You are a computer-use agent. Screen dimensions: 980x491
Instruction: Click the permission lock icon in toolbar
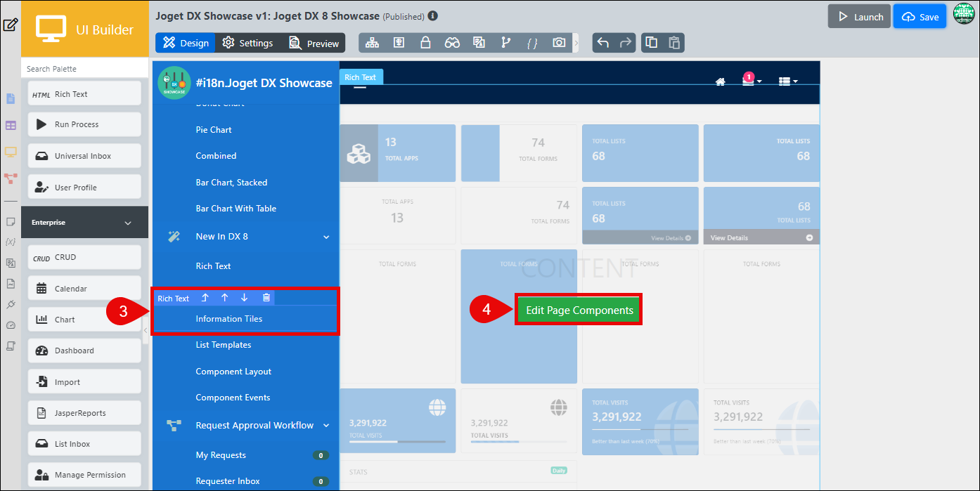tap(425, 43)
